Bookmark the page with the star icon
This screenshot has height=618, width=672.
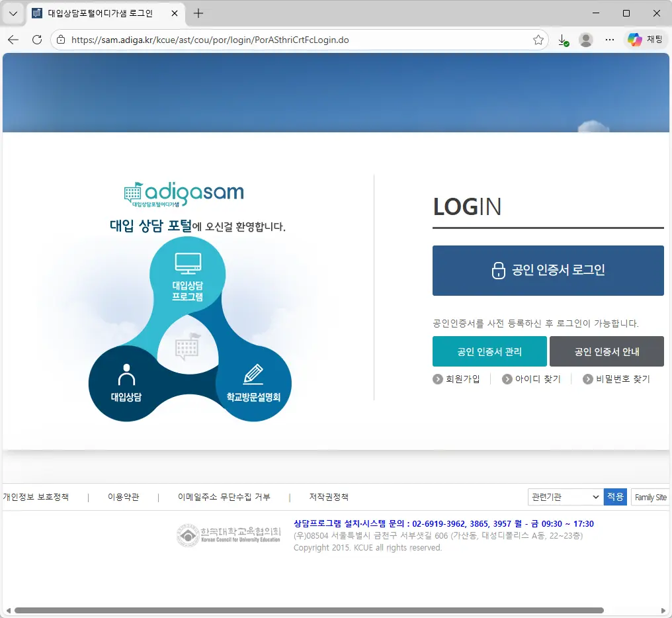point(538,40)
